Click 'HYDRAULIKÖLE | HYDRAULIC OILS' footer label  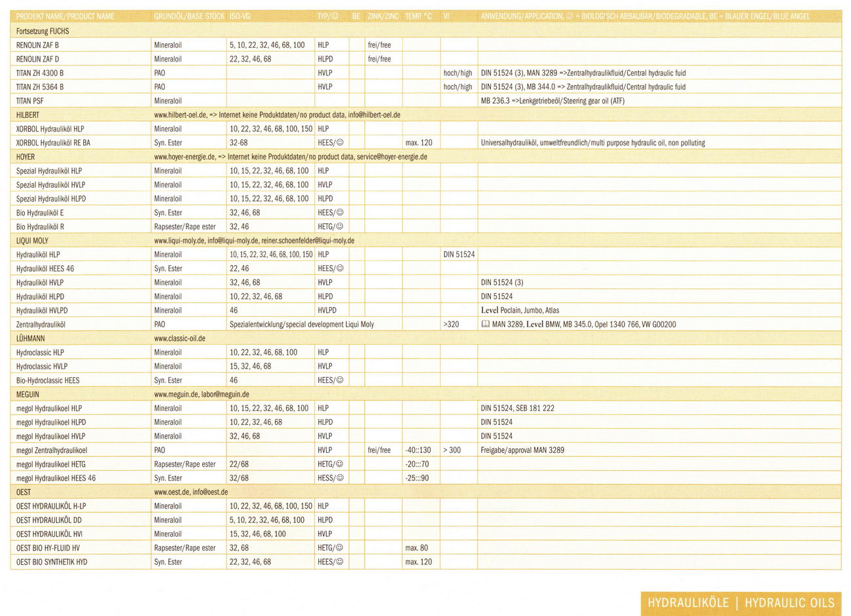pyautogui.click(x=741, y=603)
